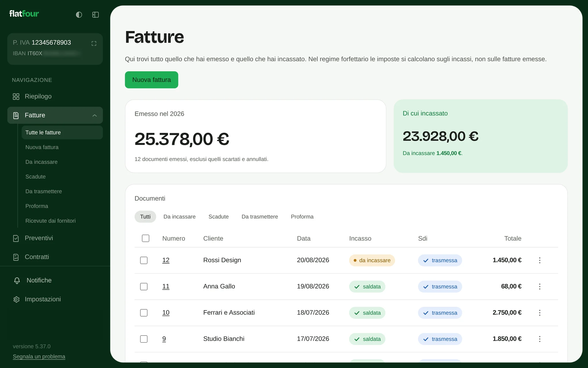Viewport: 588px width, 368px height.
Task: Collapse the sidebar panel icon
Action: [x=96, y=15]
